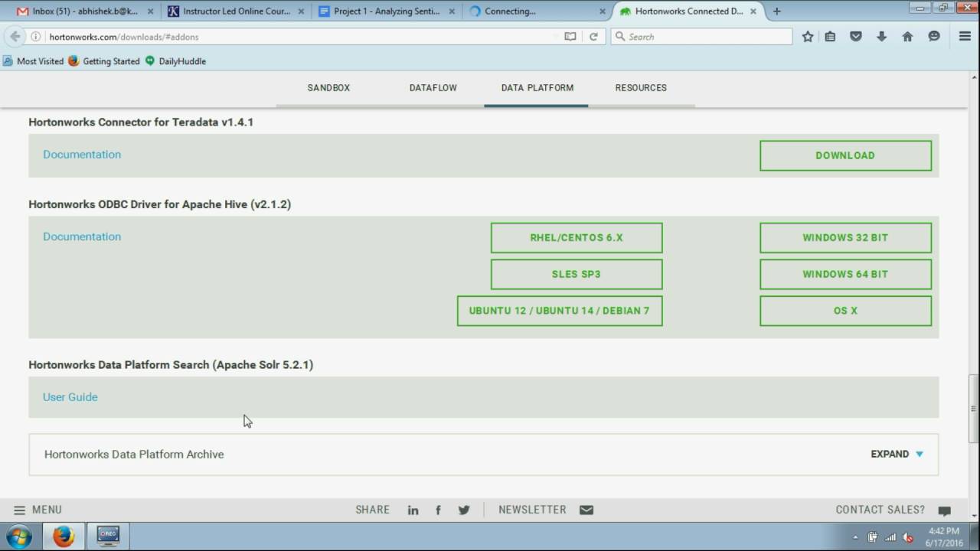Open Teradata connector Documentation link

coord(82,155)
